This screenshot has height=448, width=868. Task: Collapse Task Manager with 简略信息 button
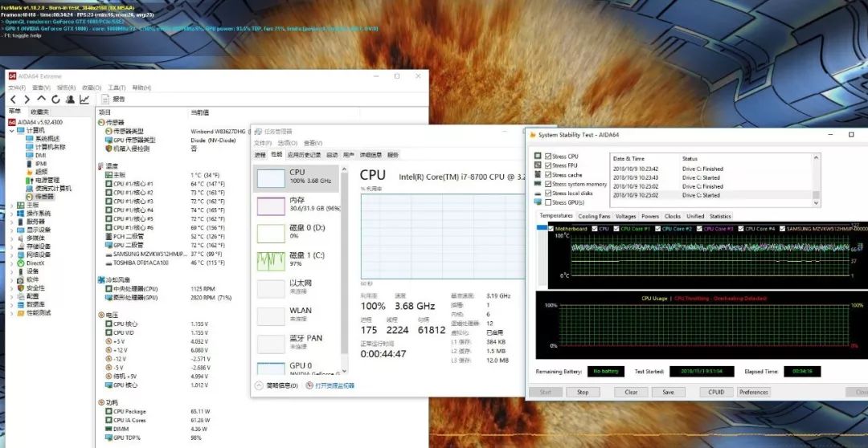coord(276,385)
